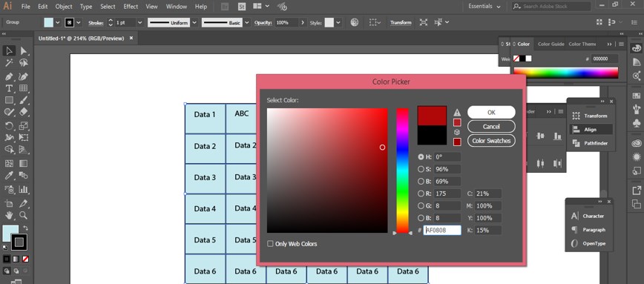
Task: Expand the Opacity value arrow
Action: [303, 22]
